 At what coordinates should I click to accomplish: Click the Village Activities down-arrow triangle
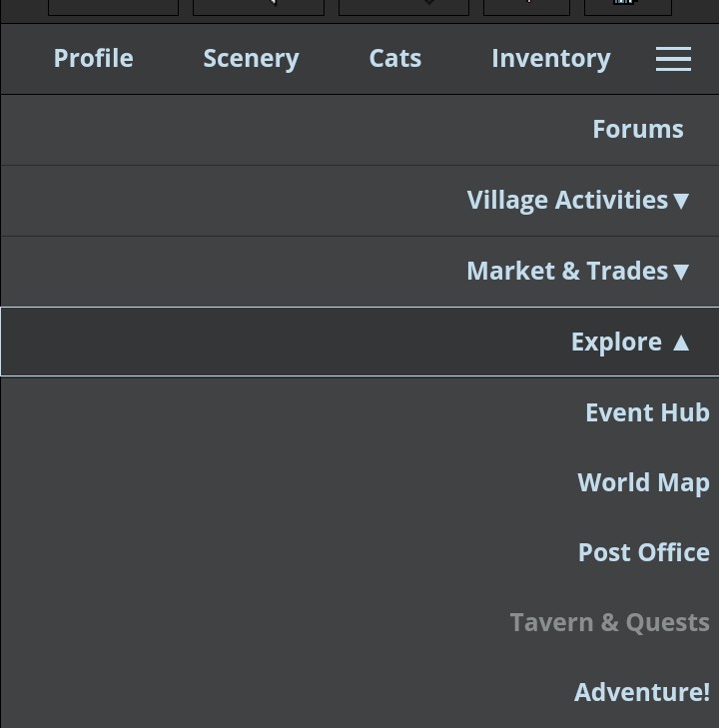681,201
